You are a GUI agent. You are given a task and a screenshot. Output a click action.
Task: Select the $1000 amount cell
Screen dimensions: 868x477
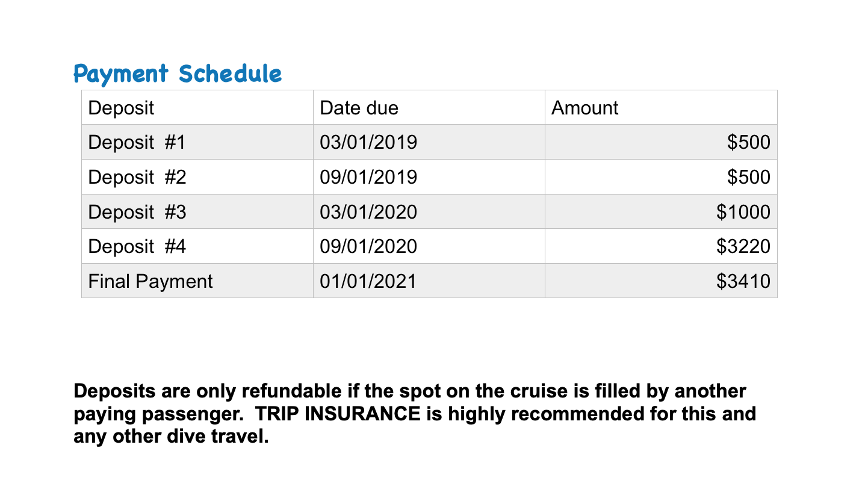pos(661,211)
